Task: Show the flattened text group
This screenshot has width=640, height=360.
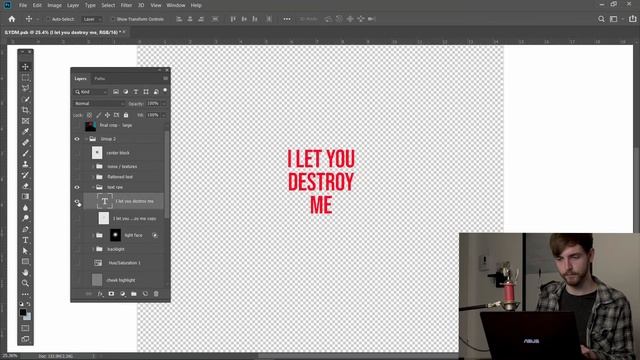Action: pos(77,177)
